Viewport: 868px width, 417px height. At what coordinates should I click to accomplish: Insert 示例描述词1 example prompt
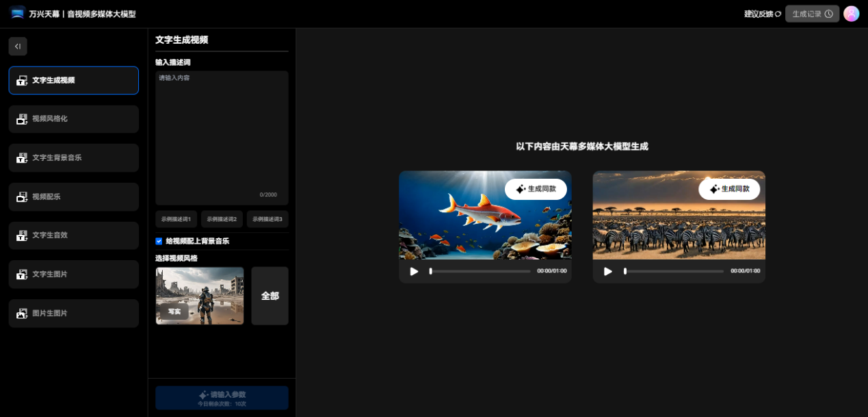[x=176, y=219]
